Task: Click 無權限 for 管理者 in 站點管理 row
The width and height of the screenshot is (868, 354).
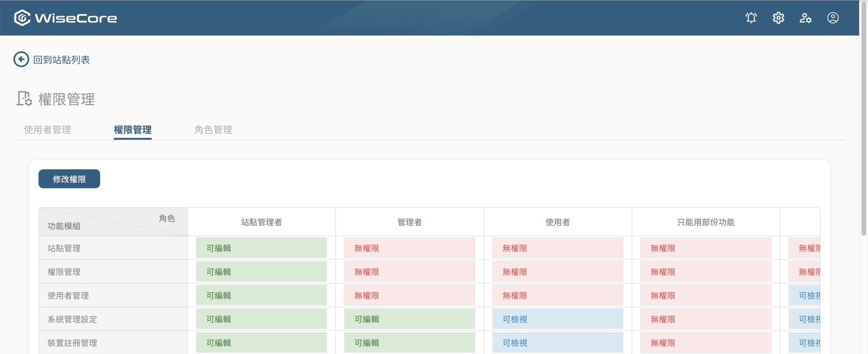Action: tap(410, 248)
